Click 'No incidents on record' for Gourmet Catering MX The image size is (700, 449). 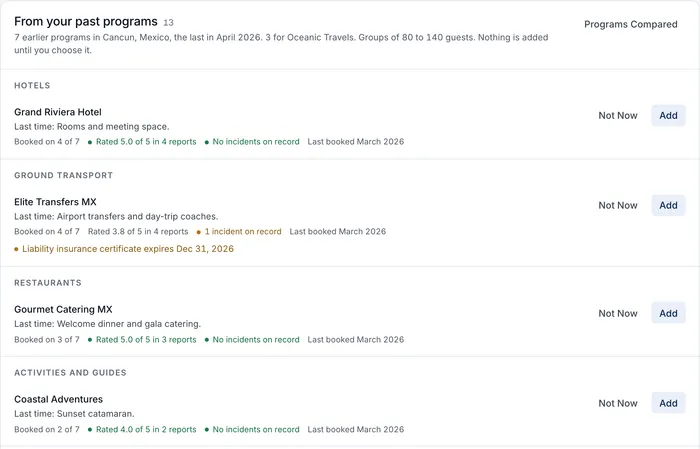pyautogui.click(x=252, y=340)
